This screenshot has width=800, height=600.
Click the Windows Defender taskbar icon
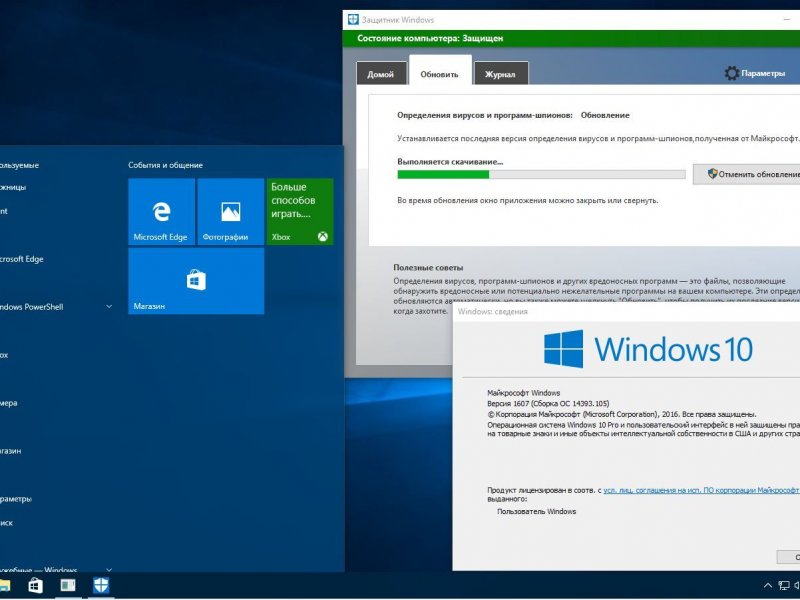[x=101, y=585]
